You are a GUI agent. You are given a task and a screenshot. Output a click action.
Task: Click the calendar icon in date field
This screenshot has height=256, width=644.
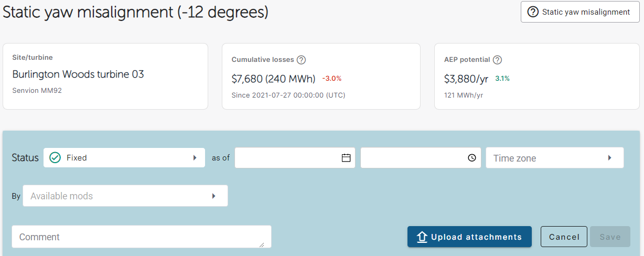point(346,158)
